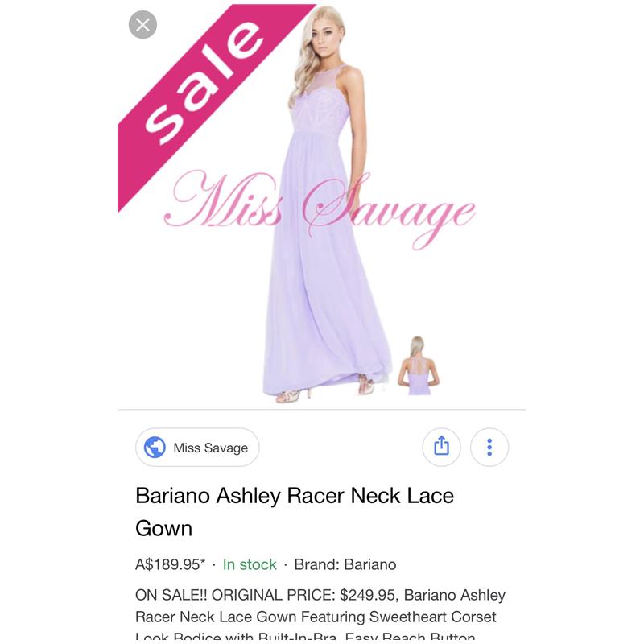Viewport: 644px width, 644px height.
Task: Open the three-dot more options menu
Action: pyautogui.click(x=489, y=447)
